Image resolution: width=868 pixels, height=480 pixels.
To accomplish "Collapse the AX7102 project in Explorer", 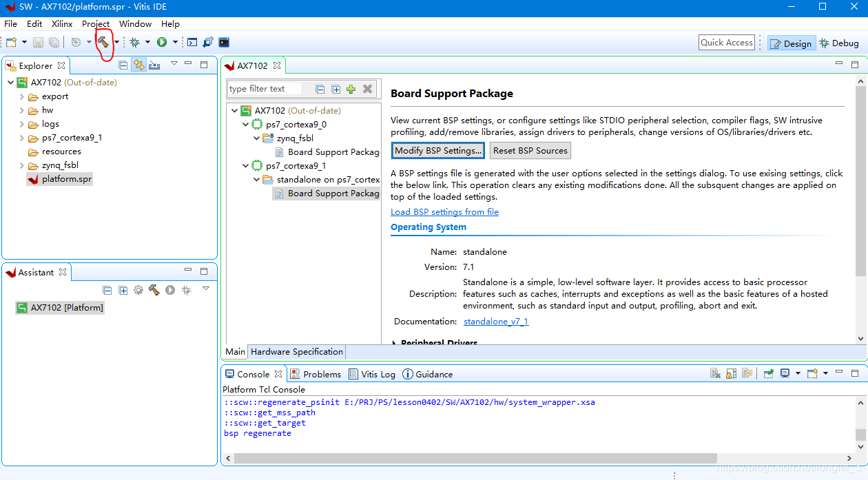I will 10,83.
